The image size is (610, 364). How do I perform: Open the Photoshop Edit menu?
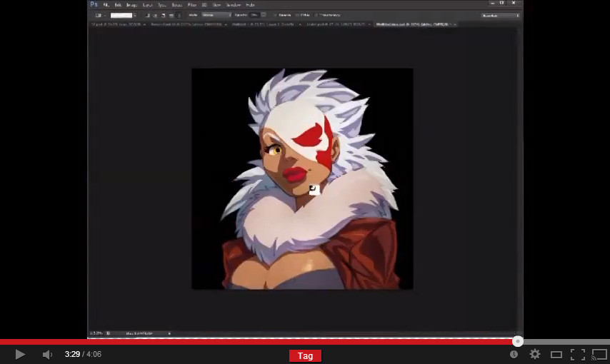tap(118, 5)
